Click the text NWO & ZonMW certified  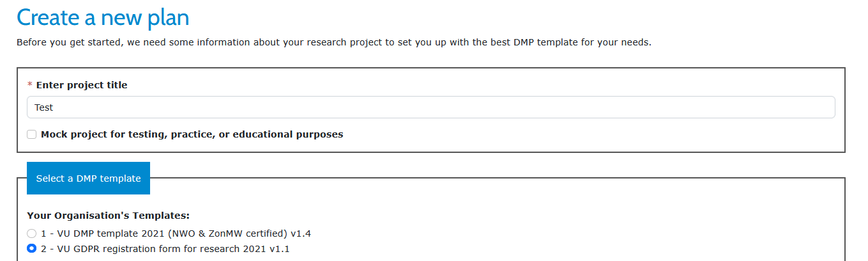click(x=217, y=233)
